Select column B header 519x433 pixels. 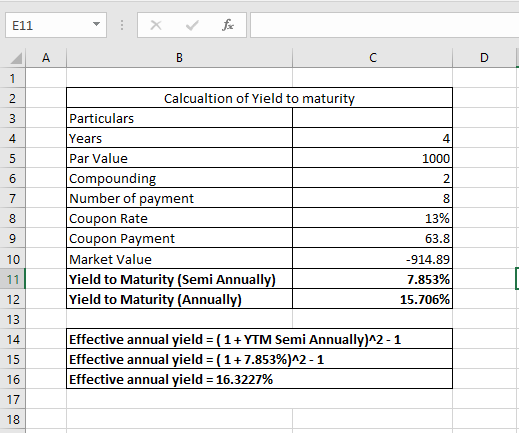[x=179, y=58]
